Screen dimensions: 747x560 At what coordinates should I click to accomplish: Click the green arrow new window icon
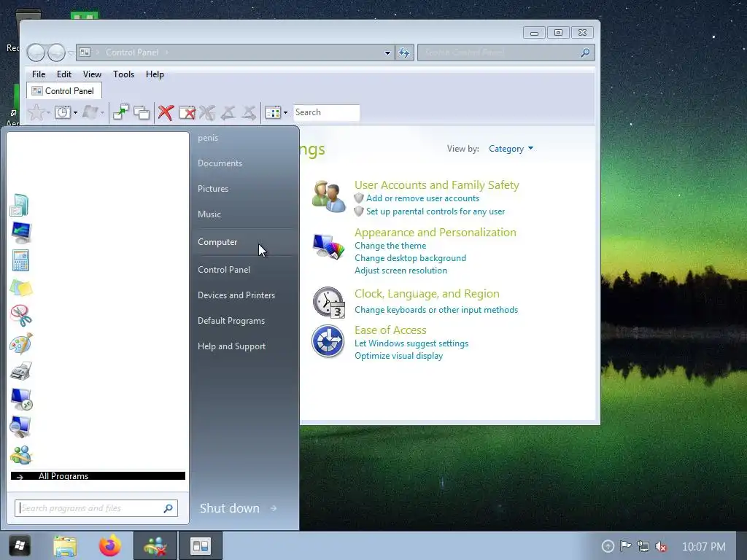(x=120, y=112)
